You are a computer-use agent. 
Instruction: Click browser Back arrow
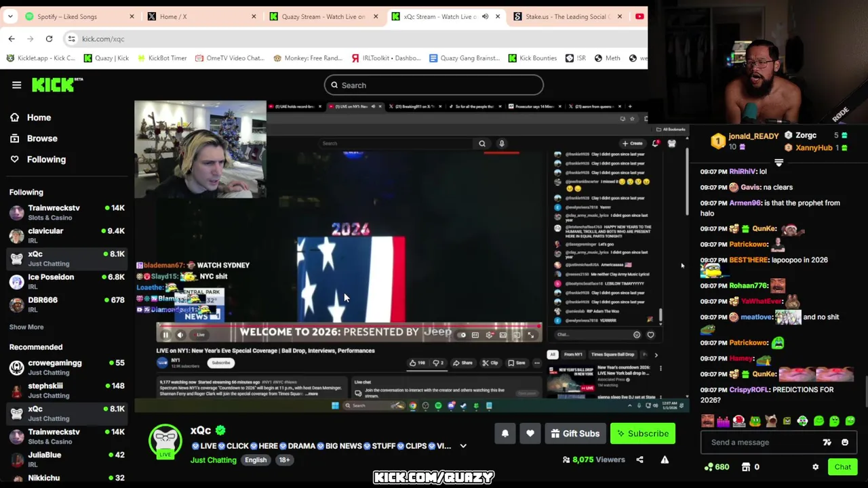coord(12,39)
